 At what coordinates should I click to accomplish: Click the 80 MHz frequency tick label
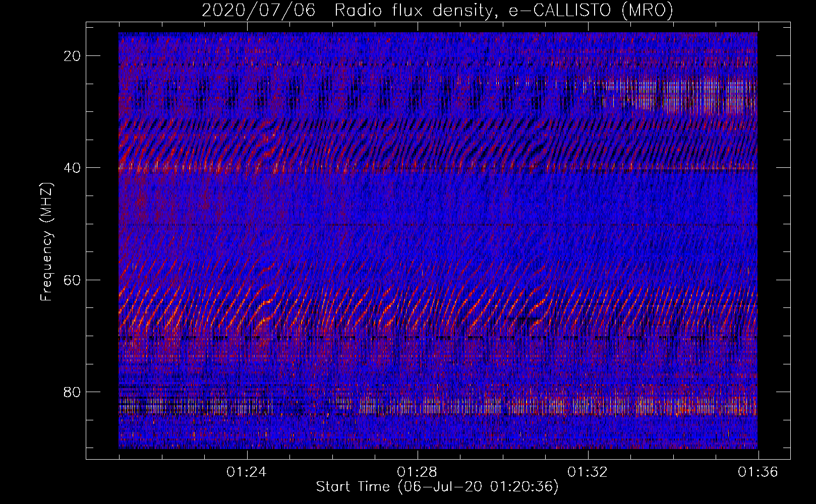click(x=73, y=392)
